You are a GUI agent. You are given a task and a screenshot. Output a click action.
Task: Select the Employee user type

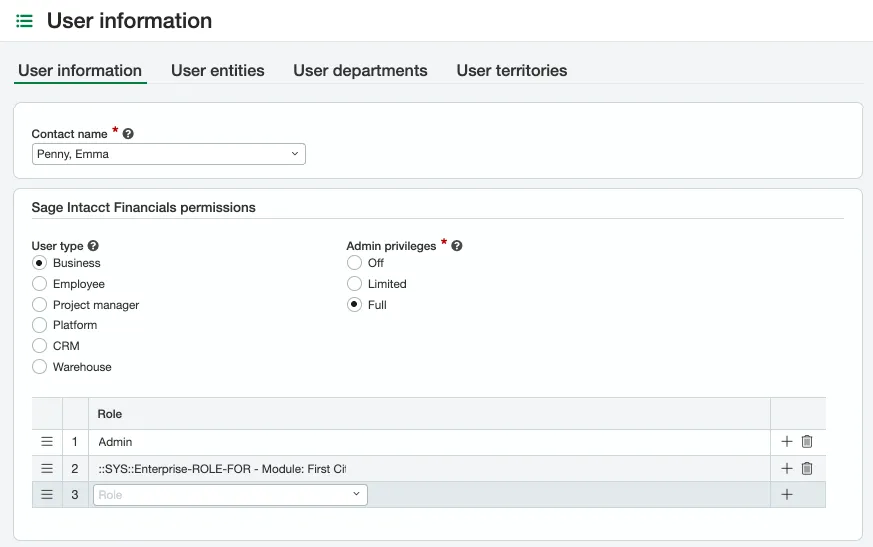click(39, 284)
